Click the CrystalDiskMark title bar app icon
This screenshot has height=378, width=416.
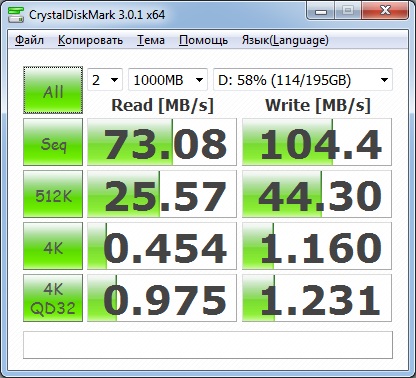pyautogui.click(x=16, y=14)
